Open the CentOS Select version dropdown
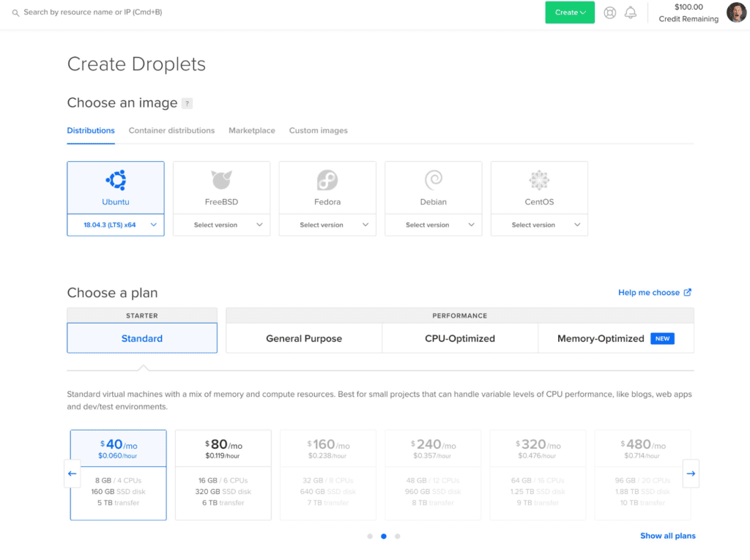The width and height of the screenshot is (750, 560). (x=539, y=225)
